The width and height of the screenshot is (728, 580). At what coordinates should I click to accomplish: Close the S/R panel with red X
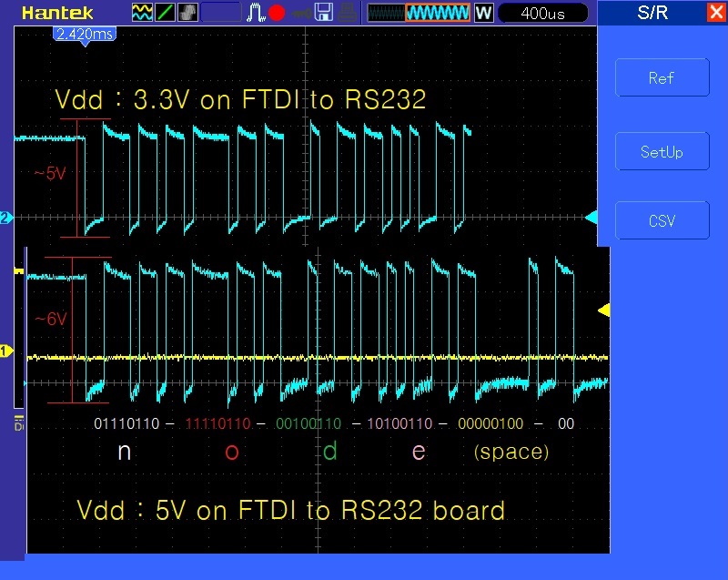click(716, 12)
